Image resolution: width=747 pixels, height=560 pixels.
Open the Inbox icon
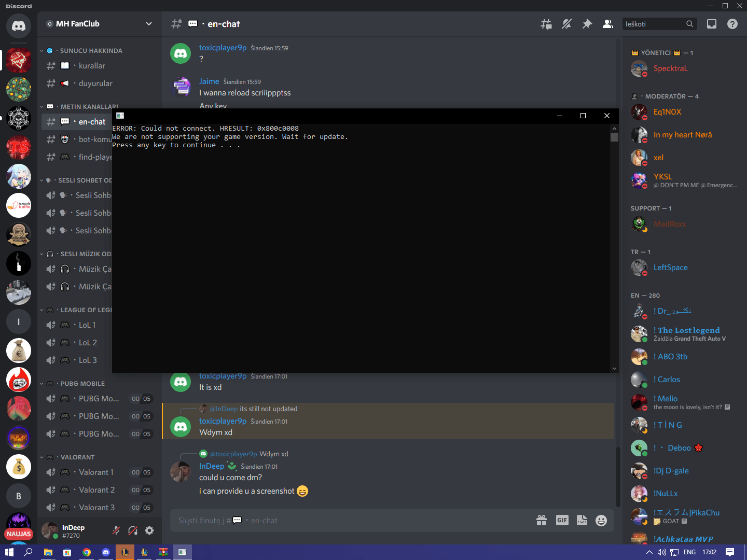[712, 24]
